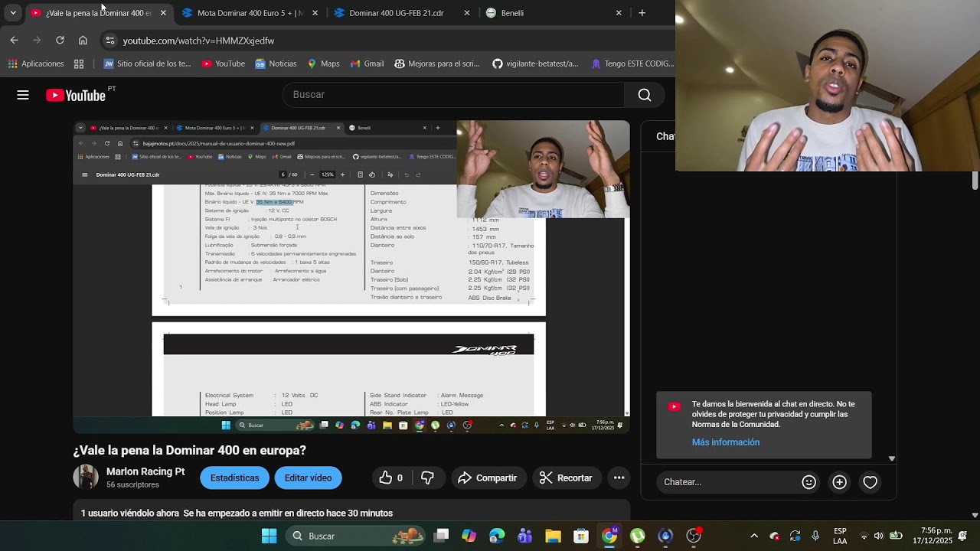Open uTorrent from the taskbar
This screenshot has width=980, height=551.
[637, 536]
